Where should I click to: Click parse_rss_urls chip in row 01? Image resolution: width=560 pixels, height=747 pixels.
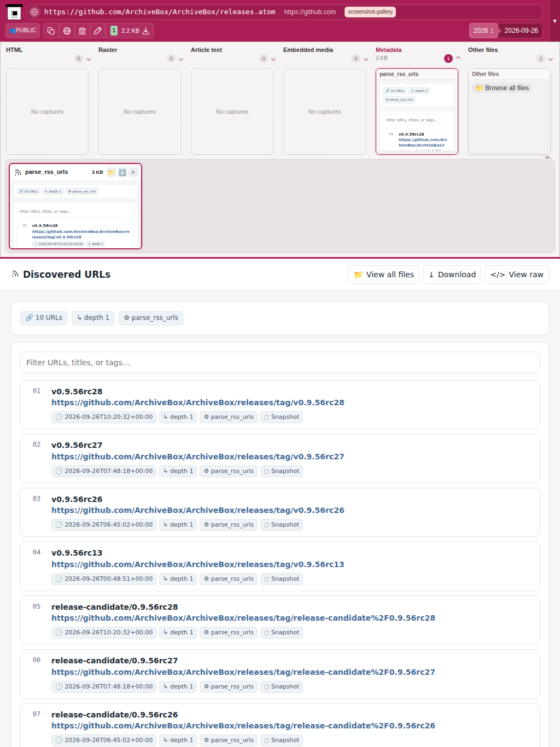tap(229, 417)
